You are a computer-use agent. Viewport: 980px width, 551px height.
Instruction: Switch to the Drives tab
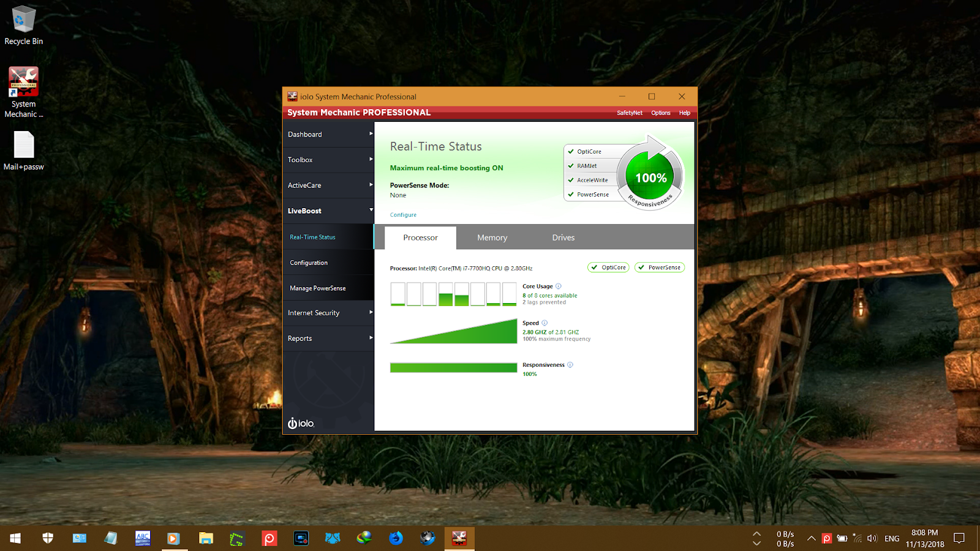point(563,238)
